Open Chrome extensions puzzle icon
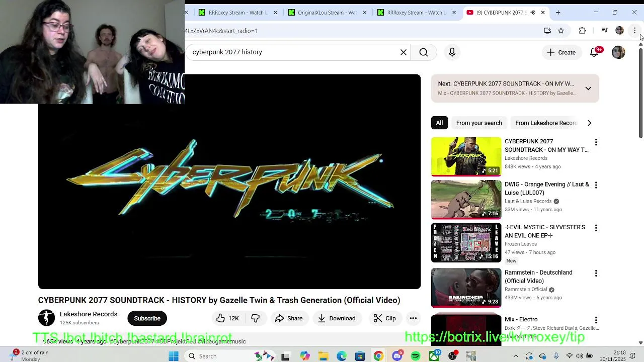644x362 pixels. (582, 31)
